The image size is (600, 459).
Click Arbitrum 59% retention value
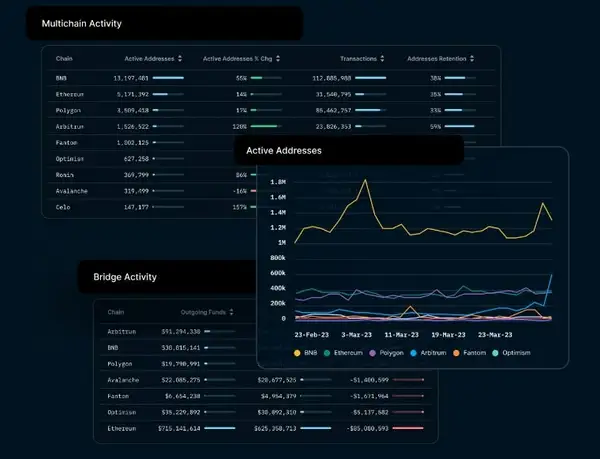click(x=435, y=127)
